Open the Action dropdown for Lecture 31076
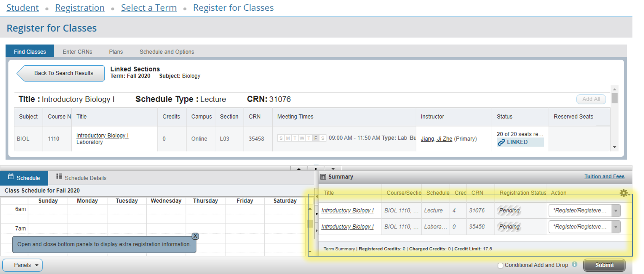644x274 pixels. click(x=616, y=211)
